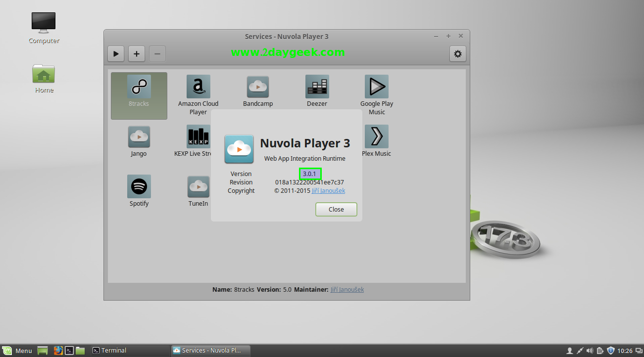Open the maintainer Jiří Janoušek link at bottom

347,289
